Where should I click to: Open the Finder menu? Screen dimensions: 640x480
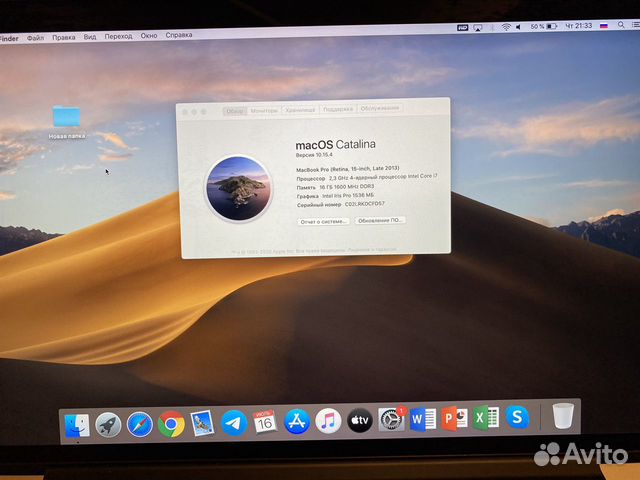point(9,39)
